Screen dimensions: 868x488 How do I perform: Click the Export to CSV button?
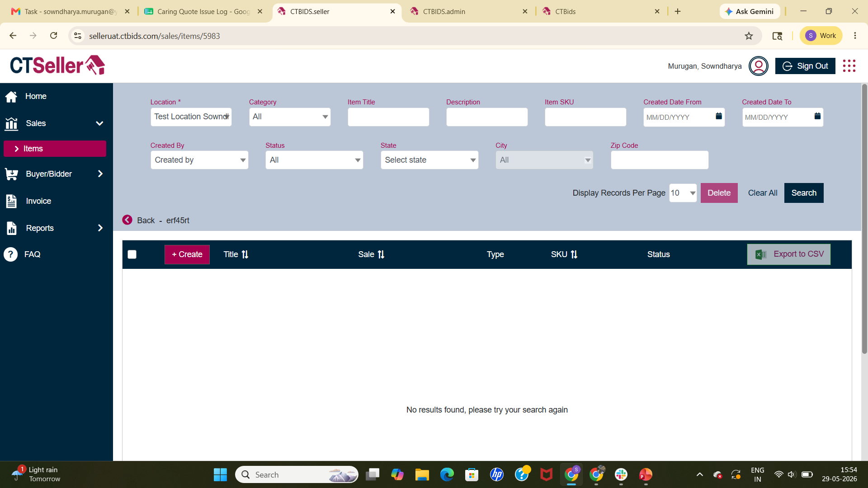(x=788, y=254)
